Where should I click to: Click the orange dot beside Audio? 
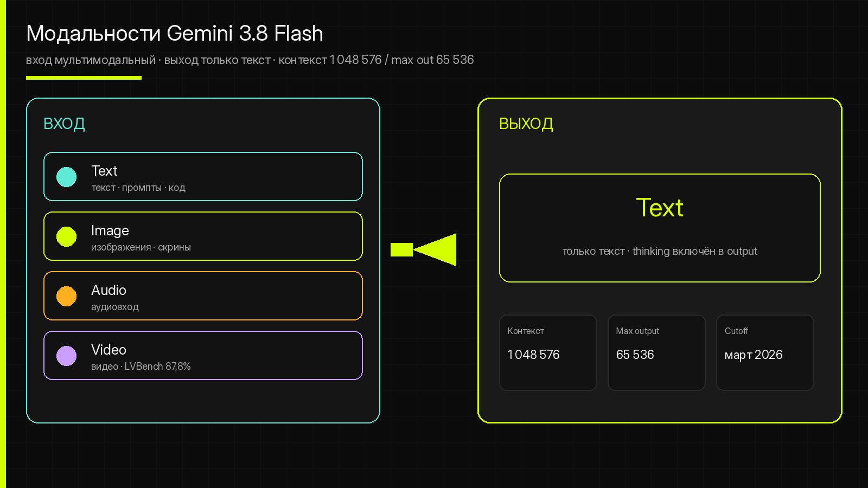point(67,296)
